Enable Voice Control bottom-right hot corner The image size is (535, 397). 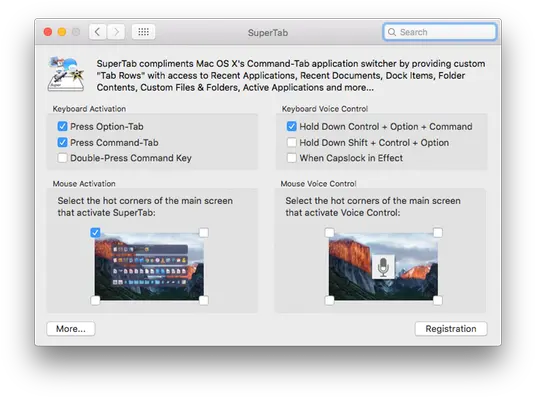click(x=438, y=300)
